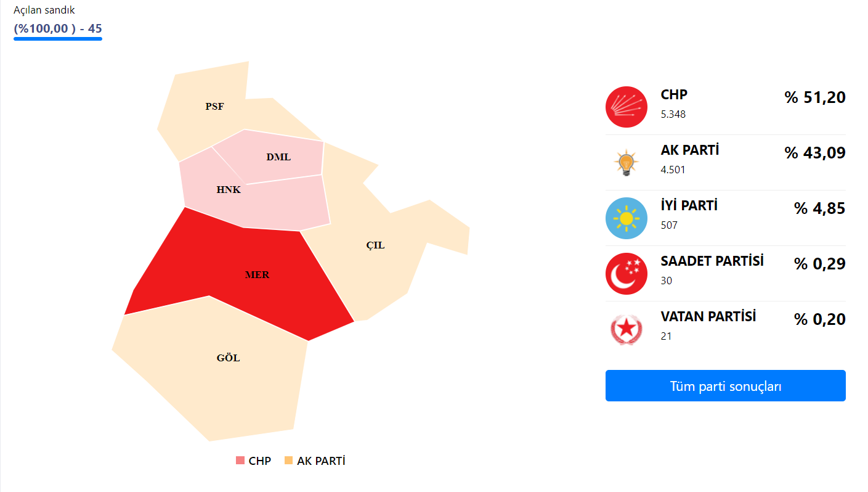This screenshot has height=492, width=868.
Task: Toggle the CHP legend color swatch
Action: (240, 461)
